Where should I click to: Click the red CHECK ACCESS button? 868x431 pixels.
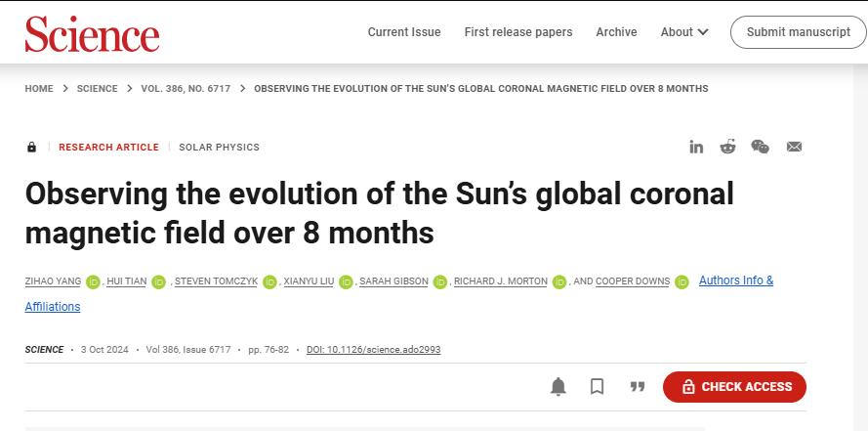(x=734, y=387)
